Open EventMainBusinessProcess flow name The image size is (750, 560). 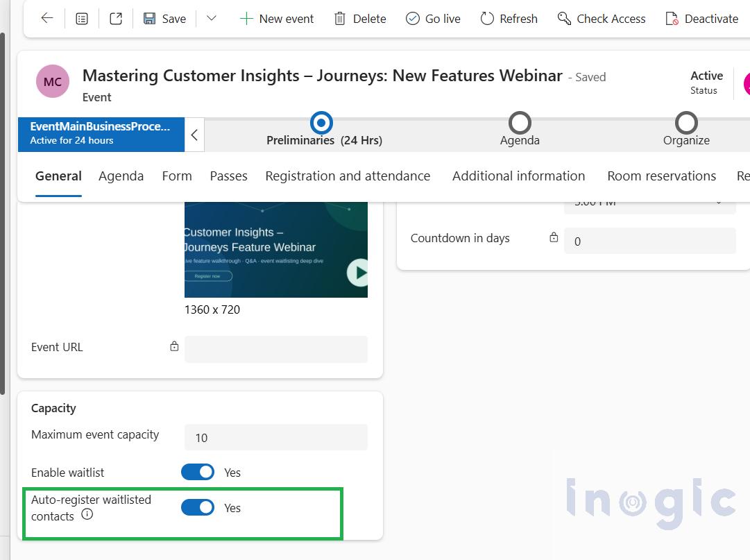coord(100,126)
